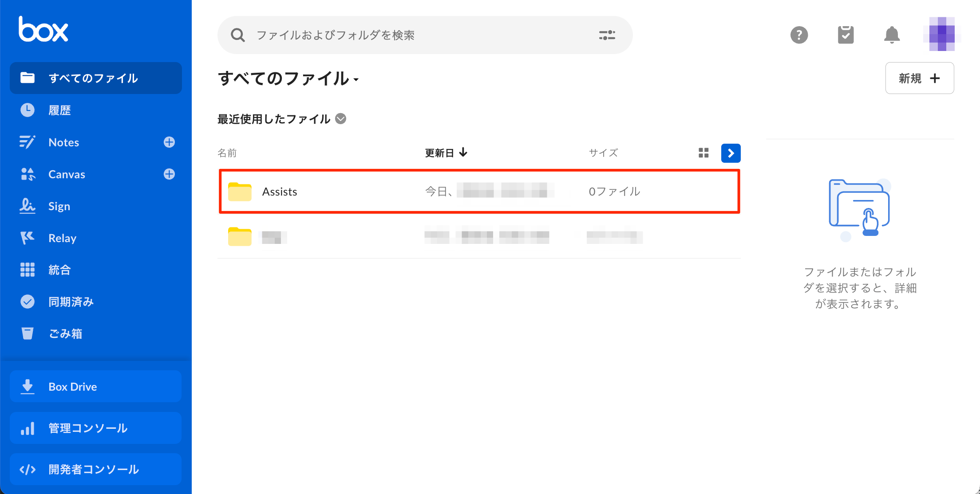The height and width of the screenshot is (494, 980).
Task: Collapse the 最近使用したファイル section
Action: click(x=340, y=119)
